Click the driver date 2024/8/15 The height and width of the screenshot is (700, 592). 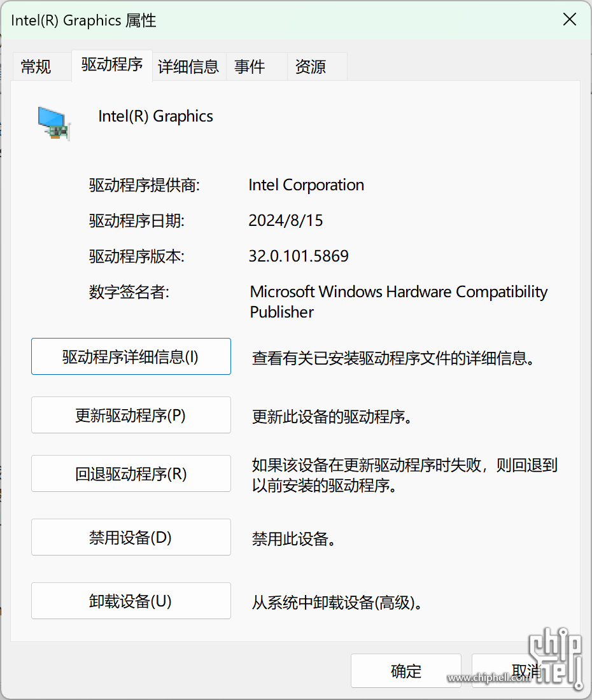[x=286, y=221]
